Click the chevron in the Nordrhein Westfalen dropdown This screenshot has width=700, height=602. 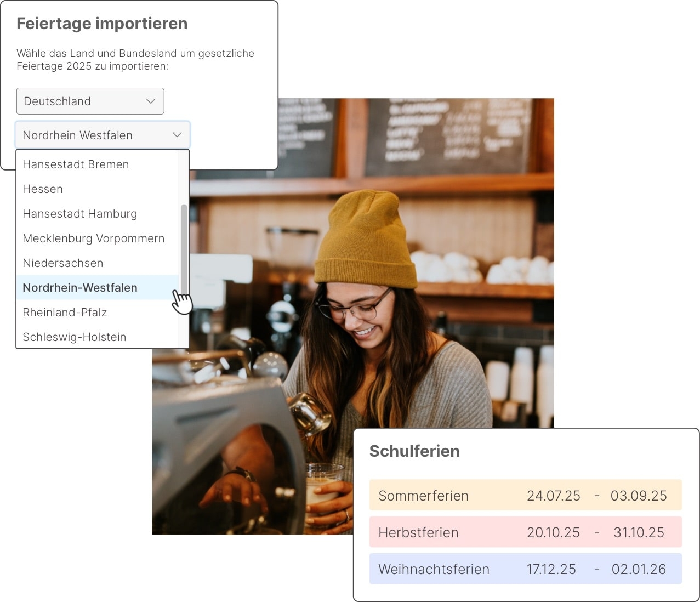177,135
